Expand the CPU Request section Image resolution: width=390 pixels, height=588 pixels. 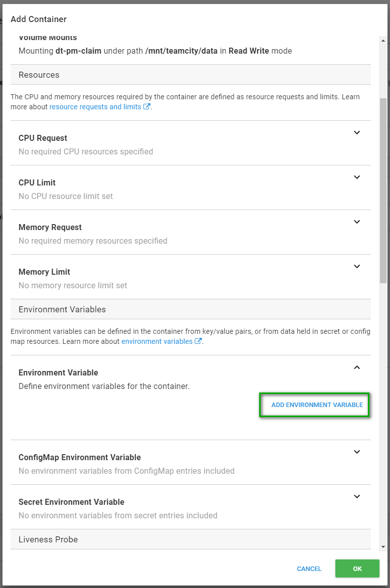point(357,133)
